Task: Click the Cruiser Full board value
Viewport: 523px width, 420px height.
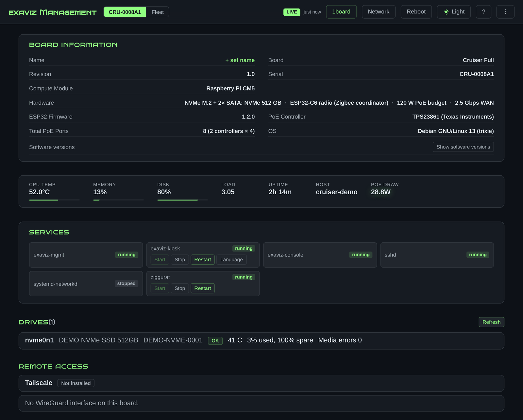Action: 478,60
